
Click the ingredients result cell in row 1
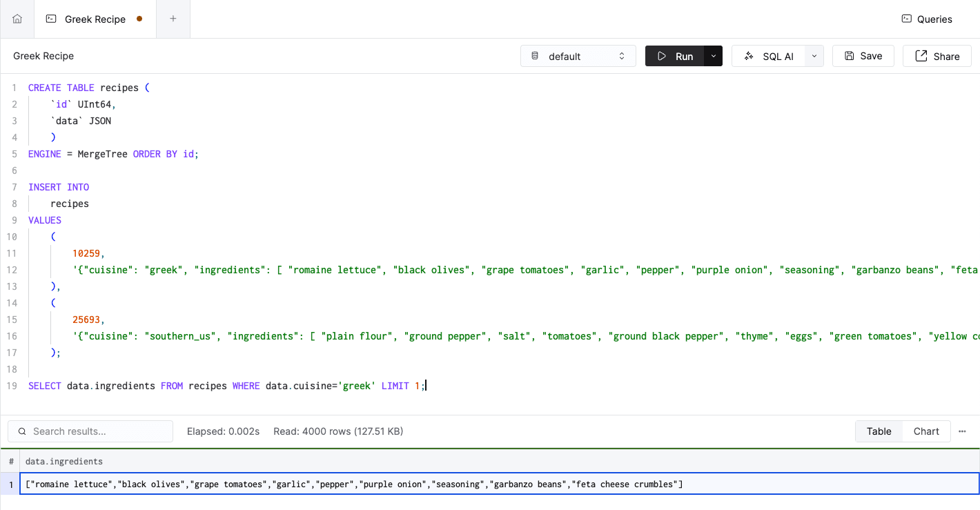[x=353, y=484]
